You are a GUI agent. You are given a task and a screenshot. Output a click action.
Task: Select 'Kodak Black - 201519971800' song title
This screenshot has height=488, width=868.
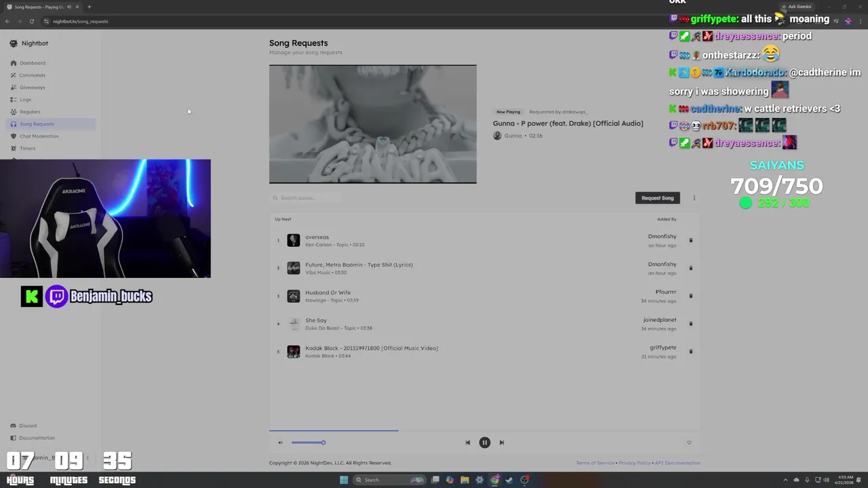pyautogui.click(x=372, y=348)
